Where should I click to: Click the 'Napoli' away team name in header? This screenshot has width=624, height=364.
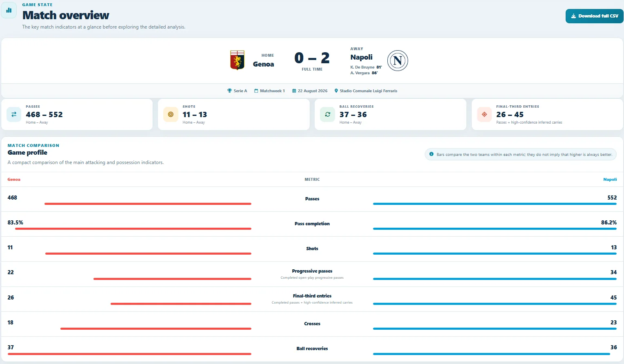(x=361, y=57)
